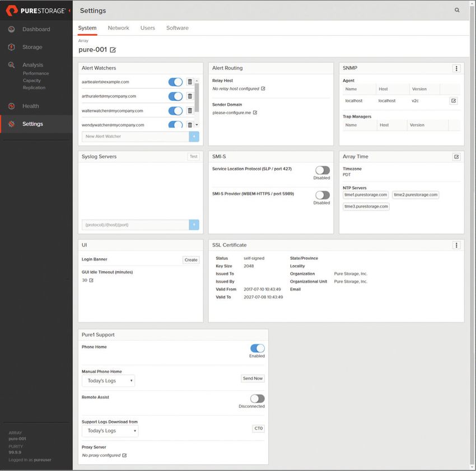This screenshot has width=476, height=471.
Task: Delete alert watcher aartiealert@example.com
Action: pyautogui.click(x=190, y=82)
